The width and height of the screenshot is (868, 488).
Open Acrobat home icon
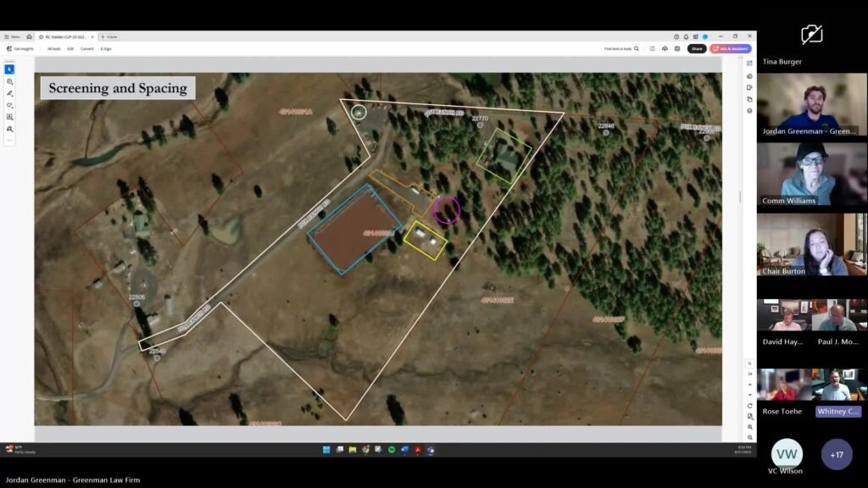pos(29,36)
